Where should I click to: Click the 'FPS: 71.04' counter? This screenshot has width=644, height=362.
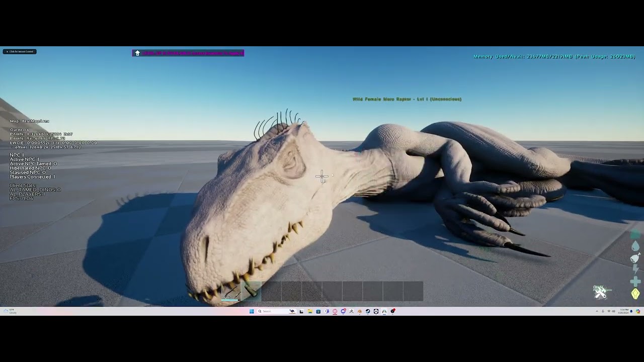tap(22, 199)
